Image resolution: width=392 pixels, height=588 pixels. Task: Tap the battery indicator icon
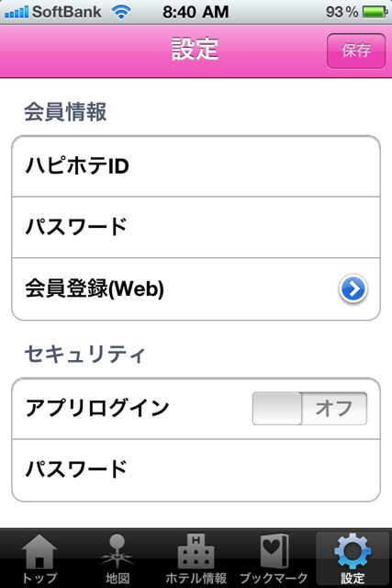point(375,12)
